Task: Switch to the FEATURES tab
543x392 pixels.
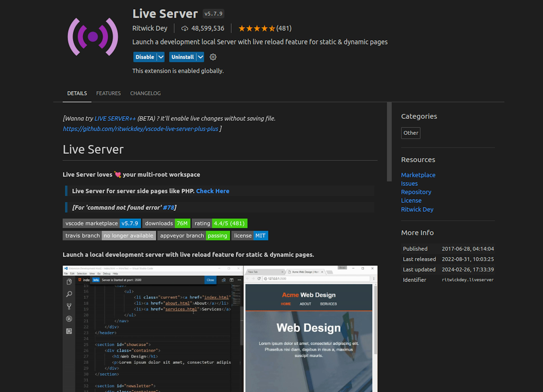Action: click(x=108, y=93)
